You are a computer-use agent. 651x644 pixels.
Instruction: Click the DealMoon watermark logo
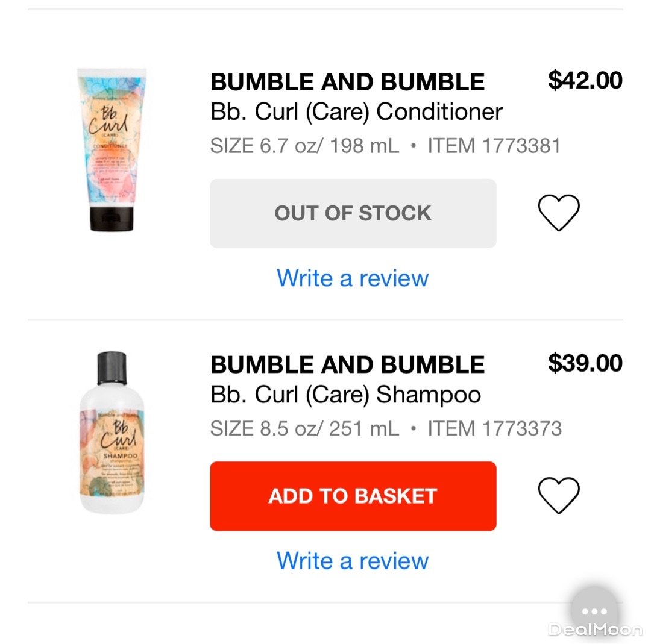pos(594,630)
